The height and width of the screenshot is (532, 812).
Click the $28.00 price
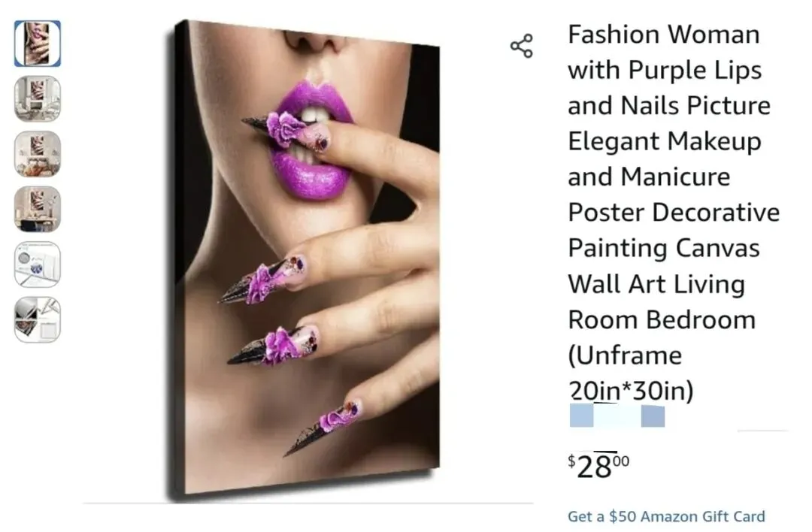pyautogui.click(x=598, y=467)
